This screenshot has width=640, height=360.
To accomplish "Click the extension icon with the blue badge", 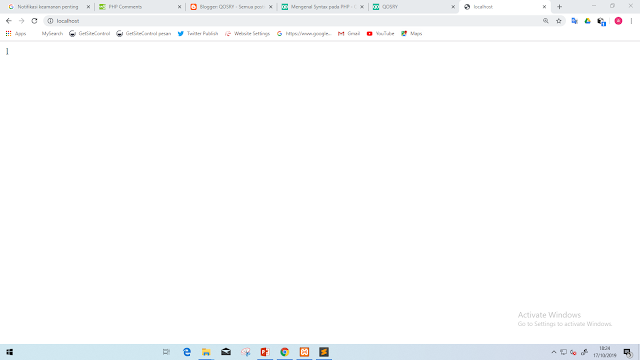I will [601, 21].
